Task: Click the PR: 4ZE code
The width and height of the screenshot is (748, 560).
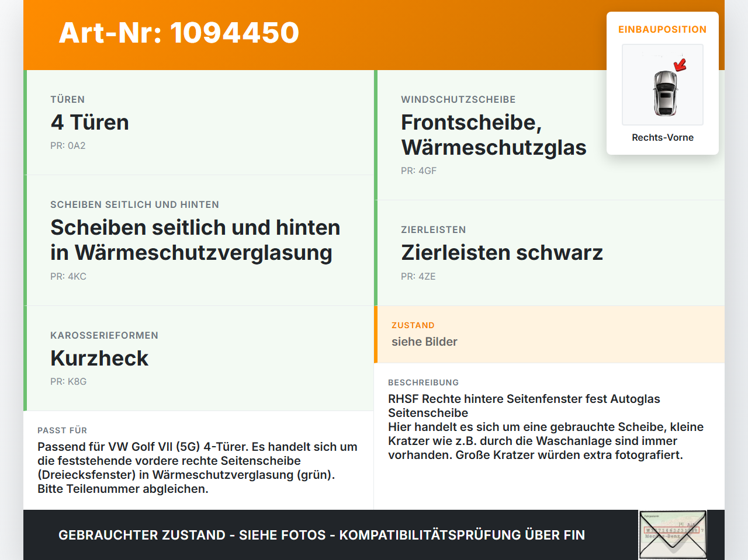Action: click(418, 277)
